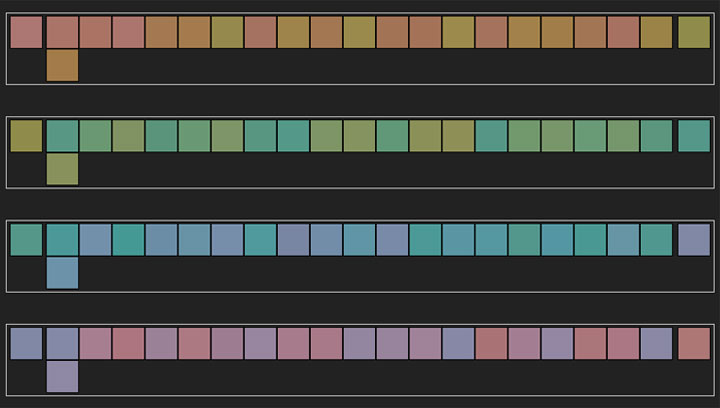Select the third swatch from left in bottom row
Screen dimensions: 720x408
95,343
